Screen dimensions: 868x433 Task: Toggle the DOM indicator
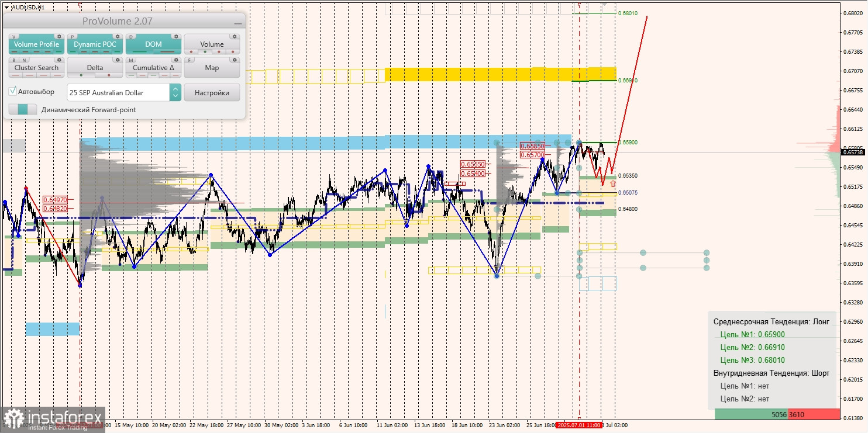pos(153,44)
